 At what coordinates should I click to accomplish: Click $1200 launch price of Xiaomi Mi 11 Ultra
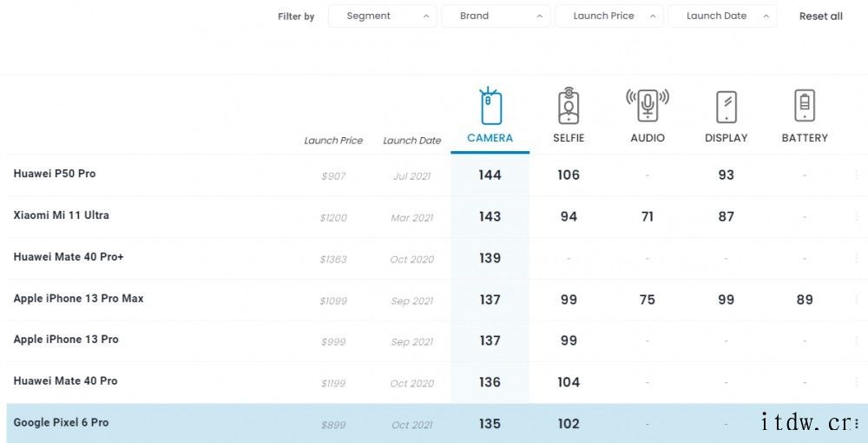(x=333, y=218)
